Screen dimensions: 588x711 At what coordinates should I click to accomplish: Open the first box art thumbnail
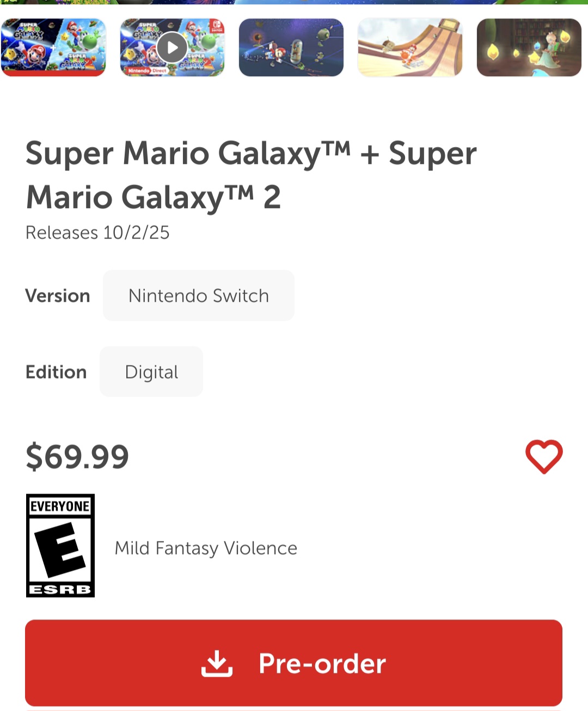pyautogui.click(x=53, y=48)
